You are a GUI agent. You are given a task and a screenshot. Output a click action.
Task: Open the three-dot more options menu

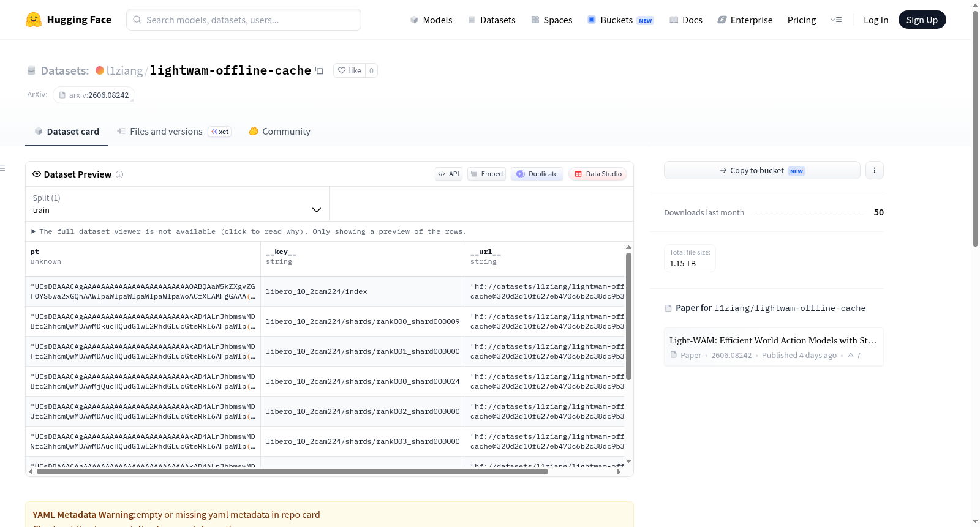[x=875, y=170]
